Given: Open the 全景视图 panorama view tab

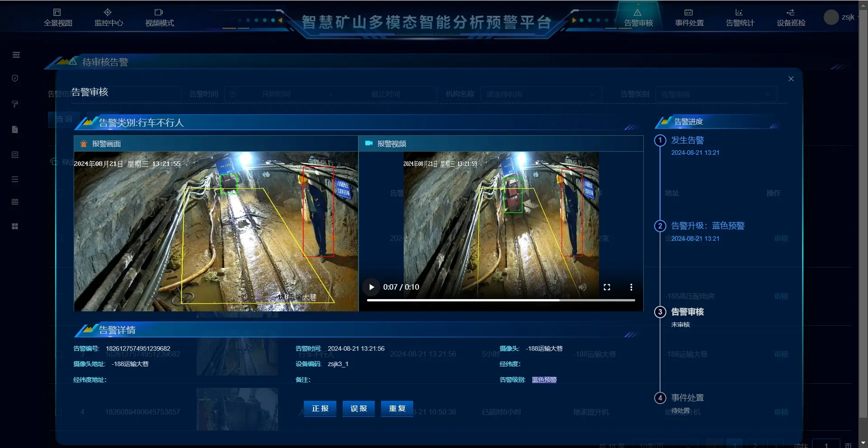Looking at the screenshot, I should tap(58, 18).
